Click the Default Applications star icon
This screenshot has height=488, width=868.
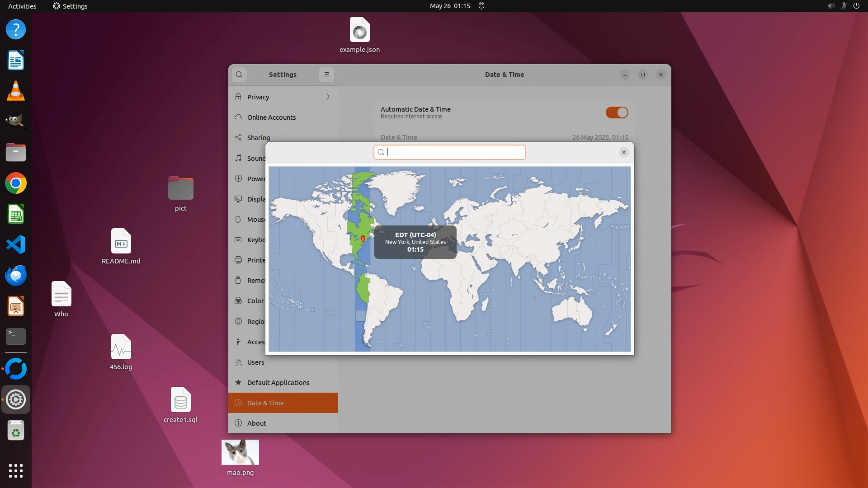[238, 383]
